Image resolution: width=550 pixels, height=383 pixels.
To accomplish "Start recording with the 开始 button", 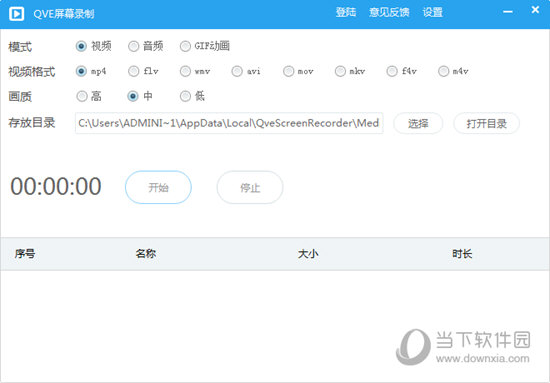I will 158,187.
